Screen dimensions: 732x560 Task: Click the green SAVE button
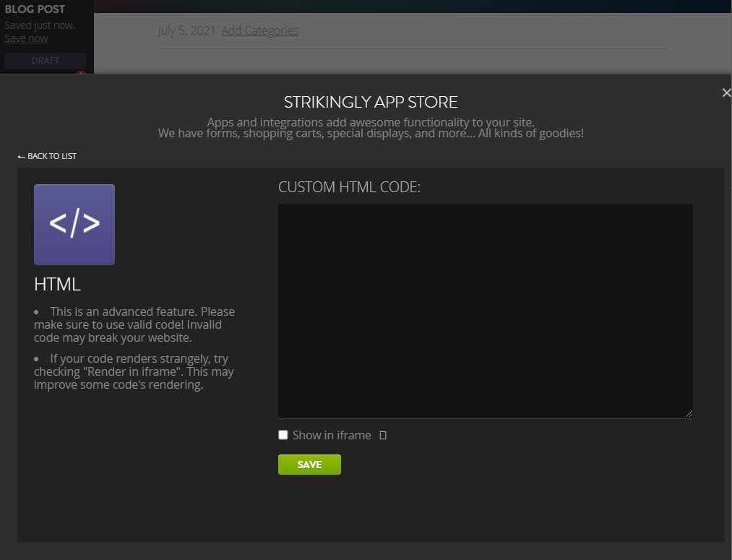click(309, 465)
